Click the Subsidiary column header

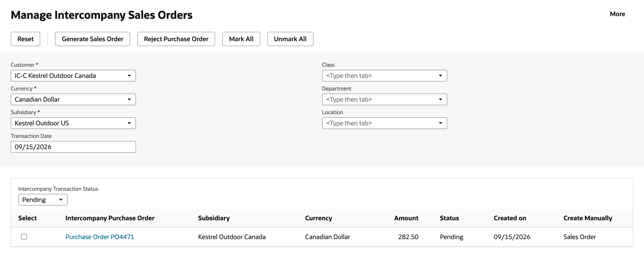coord(214,218)
